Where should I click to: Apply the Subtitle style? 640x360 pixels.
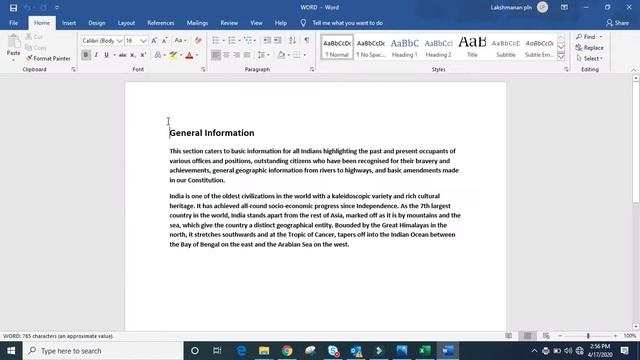tap(506, 47)
